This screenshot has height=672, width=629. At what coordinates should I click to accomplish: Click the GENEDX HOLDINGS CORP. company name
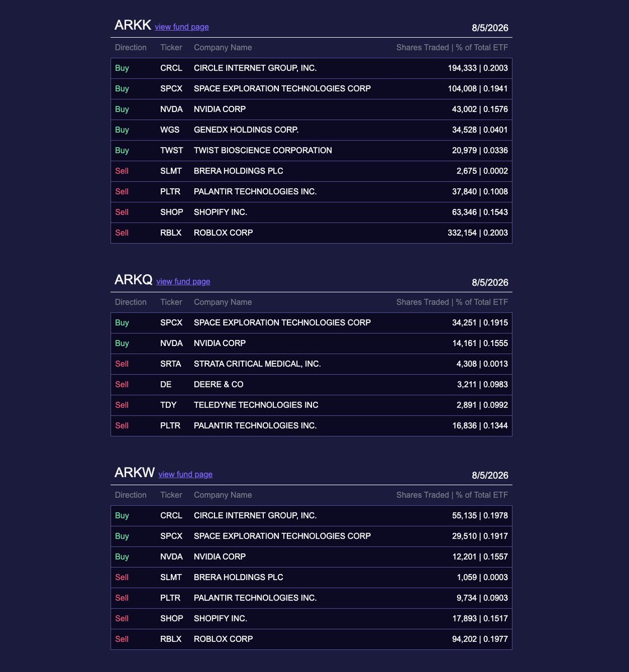(x=246, y=130)
